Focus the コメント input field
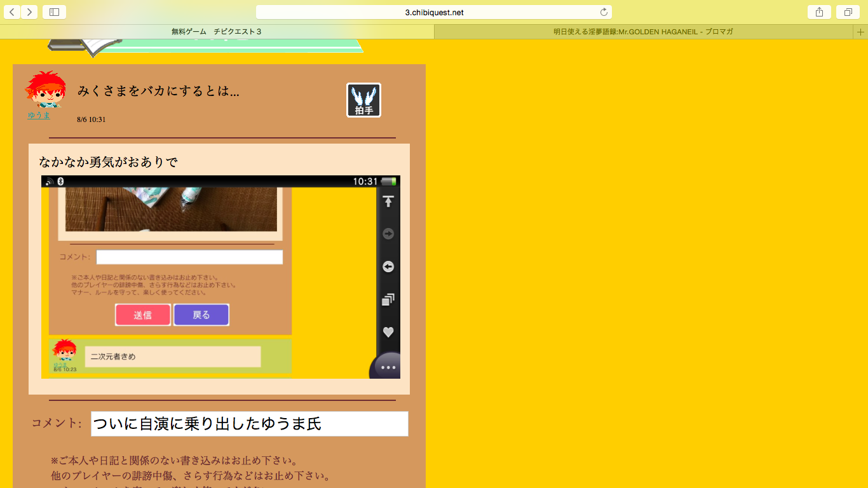Image resolution: width=868 pixels, height=488 pixels. click(250, 424)
